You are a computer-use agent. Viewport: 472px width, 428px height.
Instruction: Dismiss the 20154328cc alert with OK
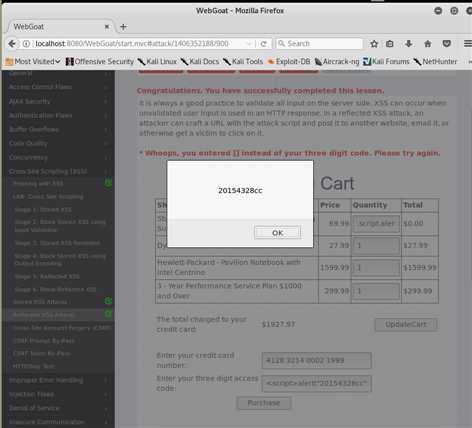[277, 233]
